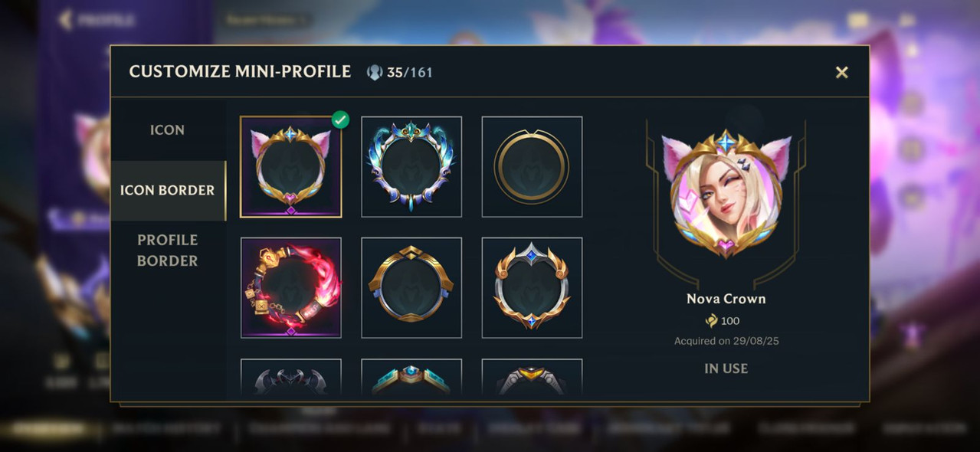This screenshot has height=452, width=980.
Task: Select the red flame dice border
Action: (291, 287)
